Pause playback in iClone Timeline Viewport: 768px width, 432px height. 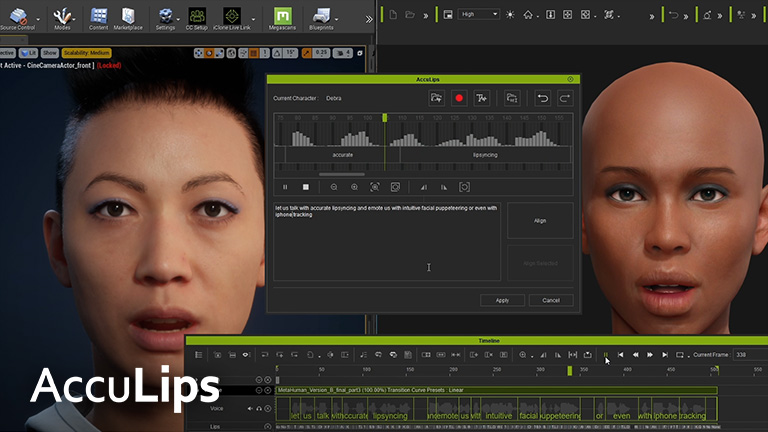(x=606, y=355)
